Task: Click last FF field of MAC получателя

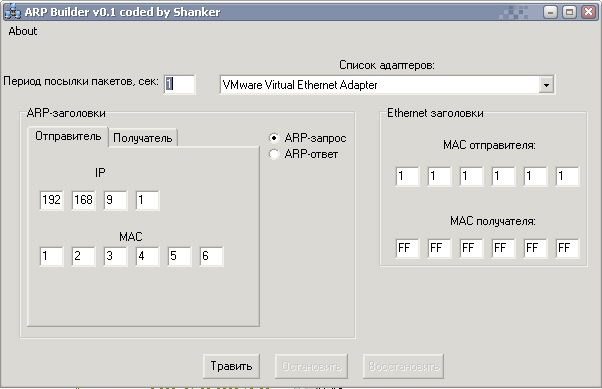Action: [567, 248]
